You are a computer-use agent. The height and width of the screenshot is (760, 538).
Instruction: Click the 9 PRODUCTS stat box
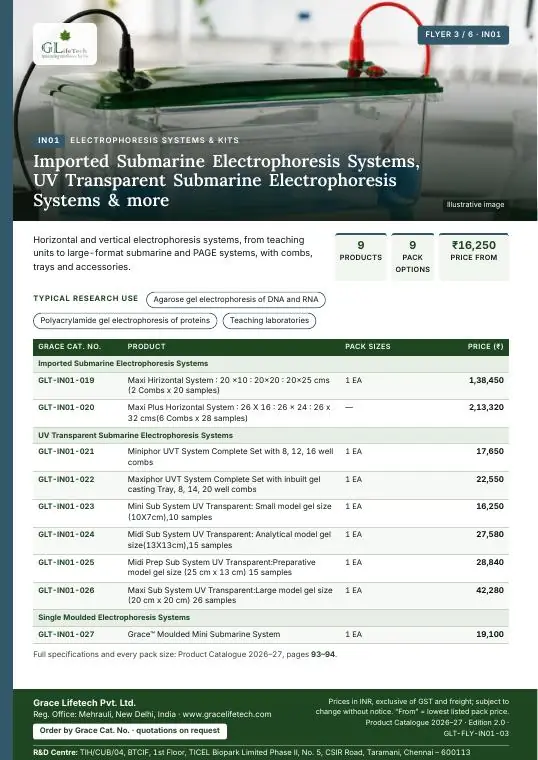361,257
